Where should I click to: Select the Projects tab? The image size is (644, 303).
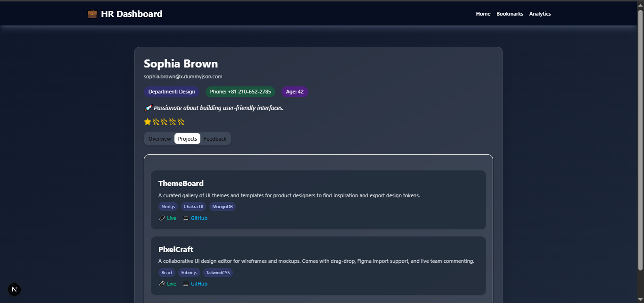click(x=188, y=139)
